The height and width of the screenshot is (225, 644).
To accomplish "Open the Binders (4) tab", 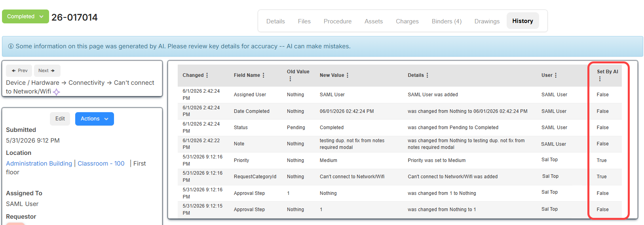I will tap(446, 21).
